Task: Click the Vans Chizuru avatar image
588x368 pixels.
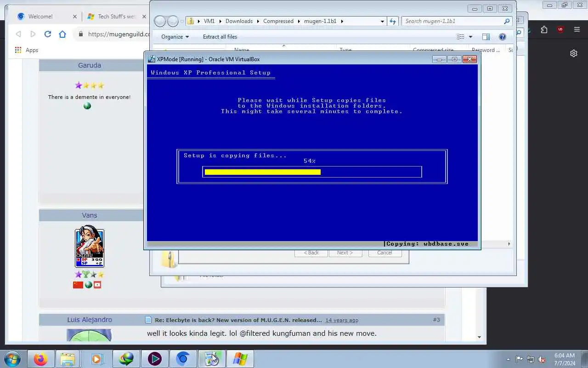Action: pyautogui.click(x=90, y=247)
